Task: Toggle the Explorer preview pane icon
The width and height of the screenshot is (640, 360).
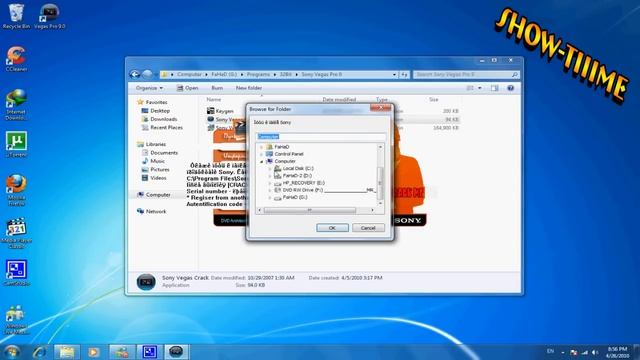Action: coord(495,88)
